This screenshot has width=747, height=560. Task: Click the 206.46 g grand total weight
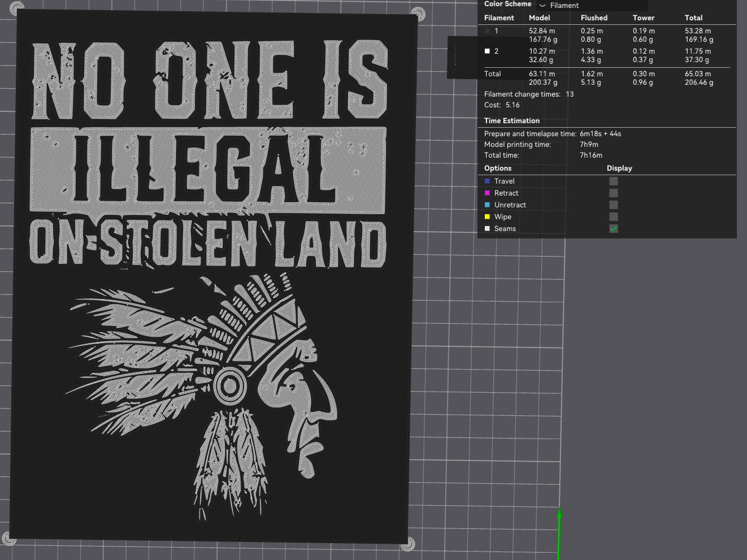[x=699, y=83]
